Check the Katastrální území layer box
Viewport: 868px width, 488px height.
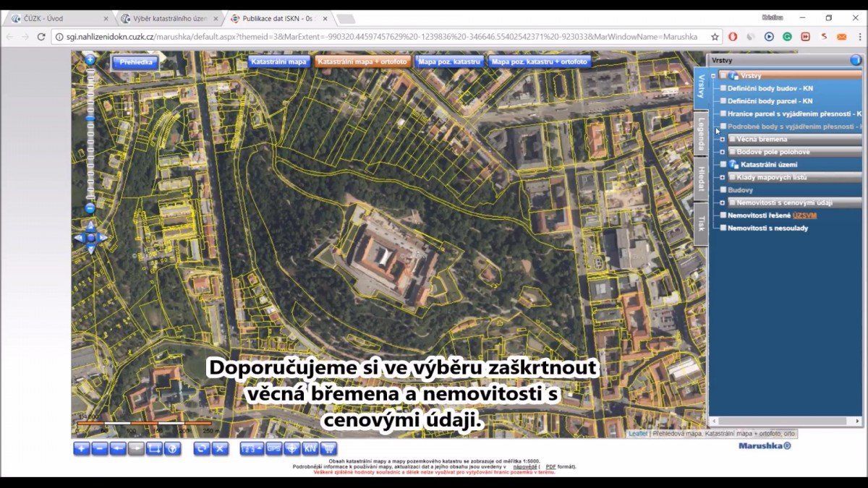(723, 165)
